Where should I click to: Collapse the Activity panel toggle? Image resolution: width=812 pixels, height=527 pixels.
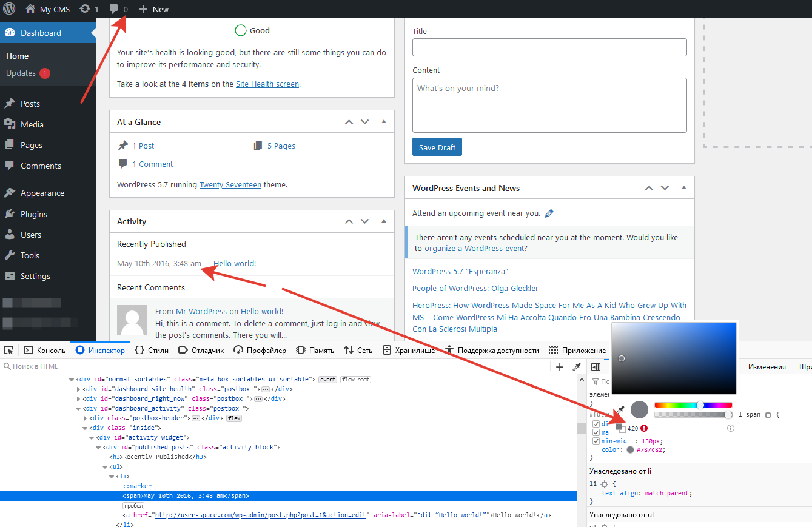coord(383,221)
